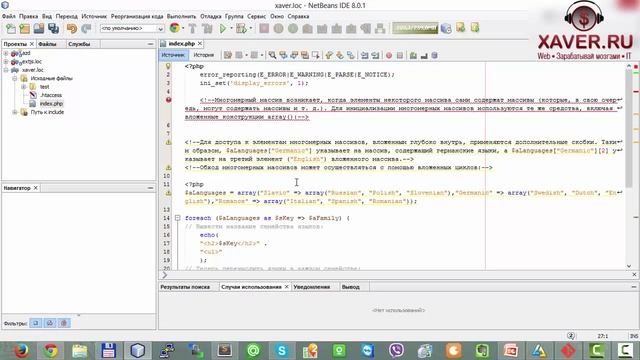Open the Правка menu

(x=29, y=16)
